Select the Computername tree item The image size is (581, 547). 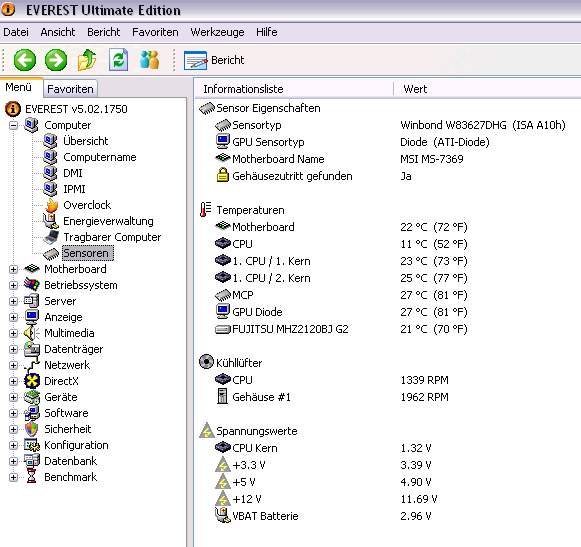point(100,157)
